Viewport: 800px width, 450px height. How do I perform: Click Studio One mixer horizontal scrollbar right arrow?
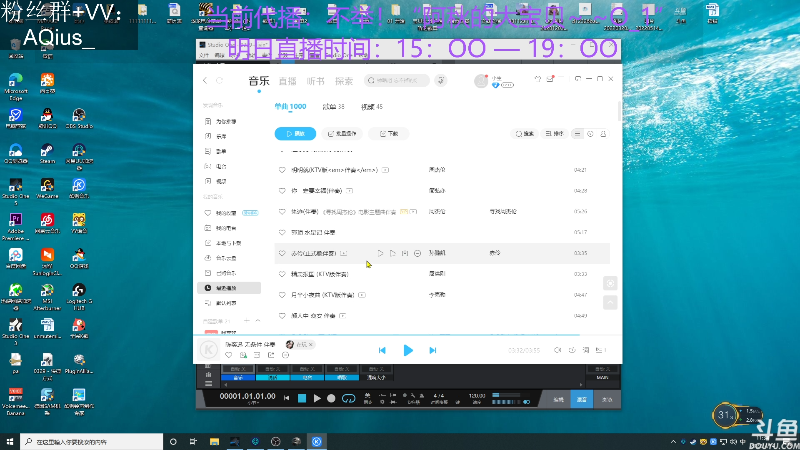tap(581, 385)
